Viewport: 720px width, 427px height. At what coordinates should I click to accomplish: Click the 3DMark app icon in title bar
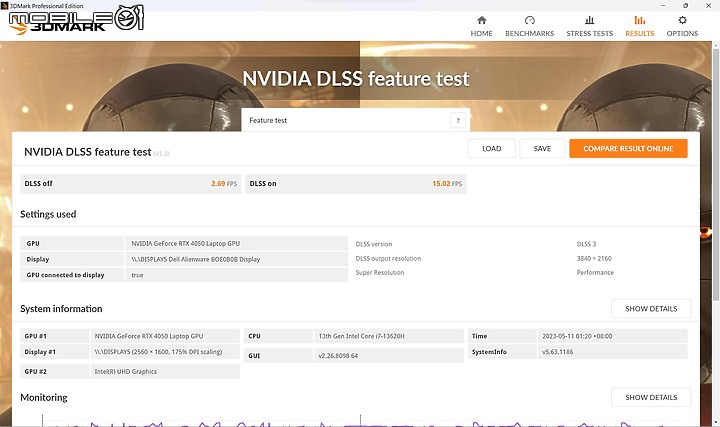tap(5, 6)
